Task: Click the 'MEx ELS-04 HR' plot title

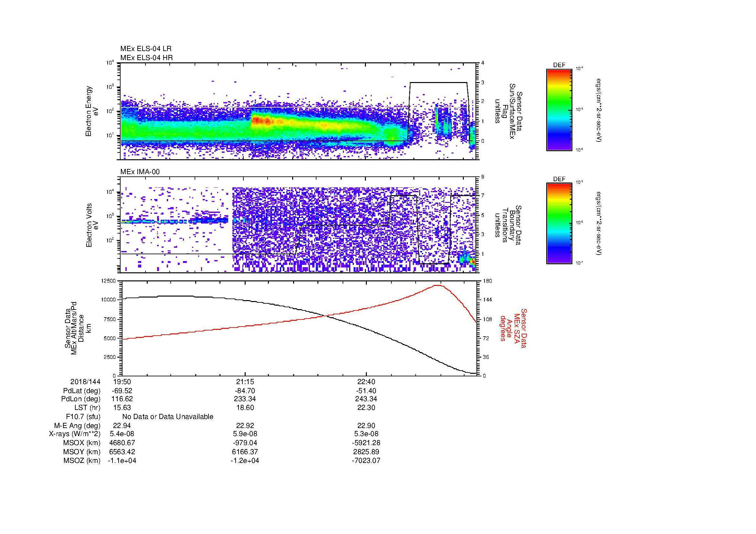Action: [146, 58]
